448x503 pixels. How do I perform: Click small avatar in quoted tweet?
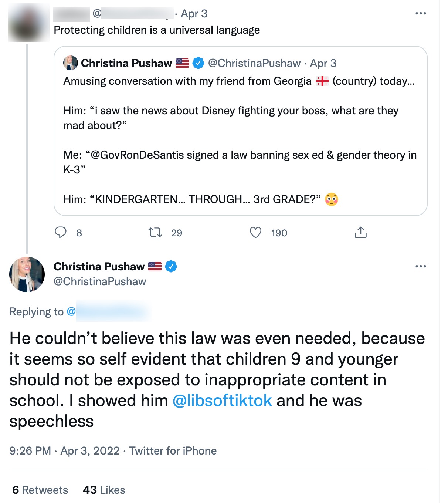coord(70,63)
